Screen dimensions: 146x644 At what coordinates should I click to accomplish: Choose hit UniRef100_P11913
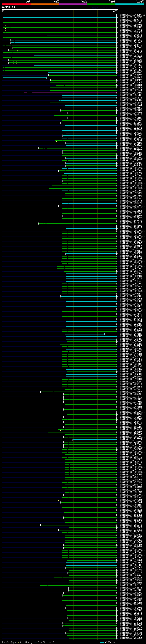click(x=131, y=223)
